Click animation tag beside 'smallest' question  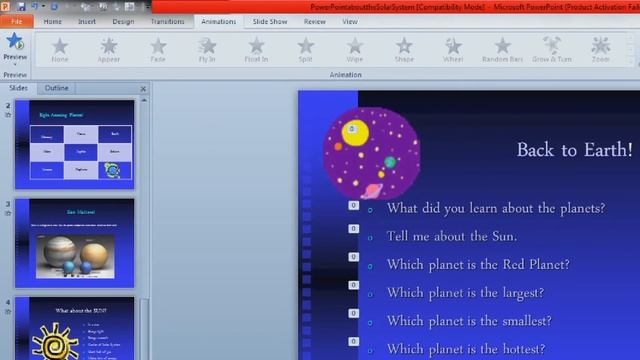[x=353, y=313]
